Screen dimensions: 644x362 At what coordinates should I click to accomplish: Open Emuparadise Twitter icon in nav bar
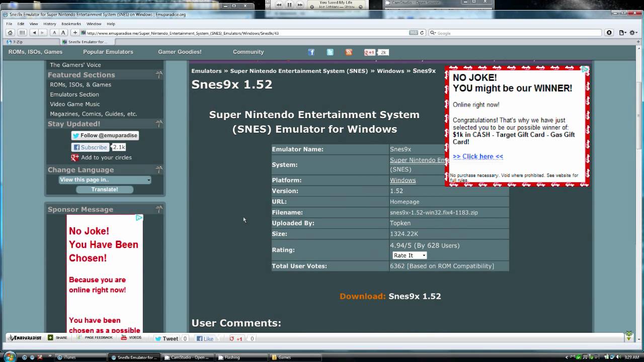(330, 52)
